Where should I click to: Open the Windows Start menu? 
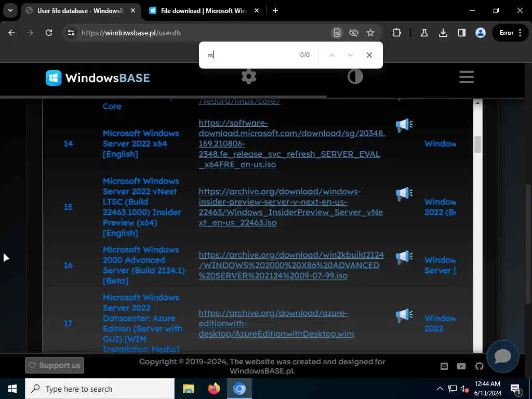point(12,389)
